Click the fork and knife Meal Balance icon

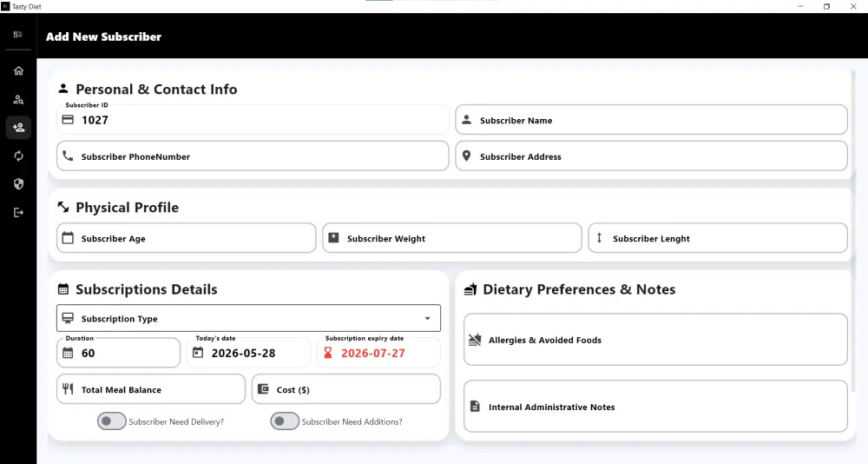tap(68, 388)
